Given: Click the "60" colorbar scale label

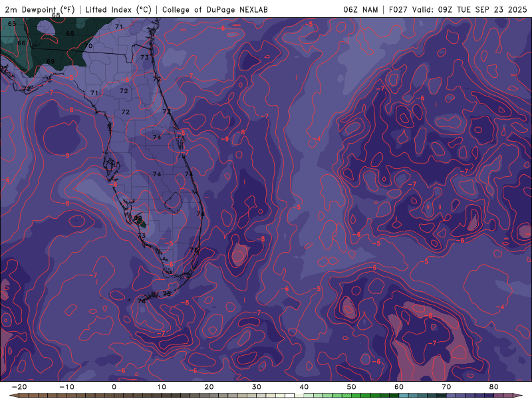Looking at the screenshot, I should coord(399,387).
